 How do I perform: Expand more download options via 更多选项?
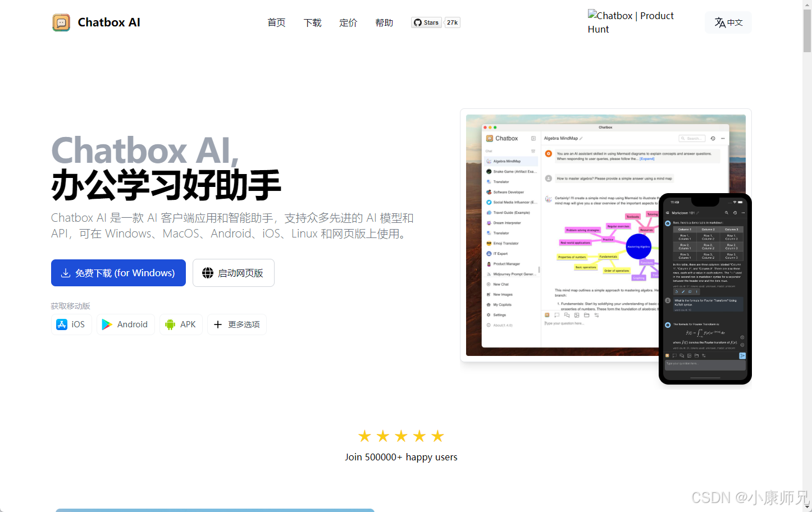point(236,324)
